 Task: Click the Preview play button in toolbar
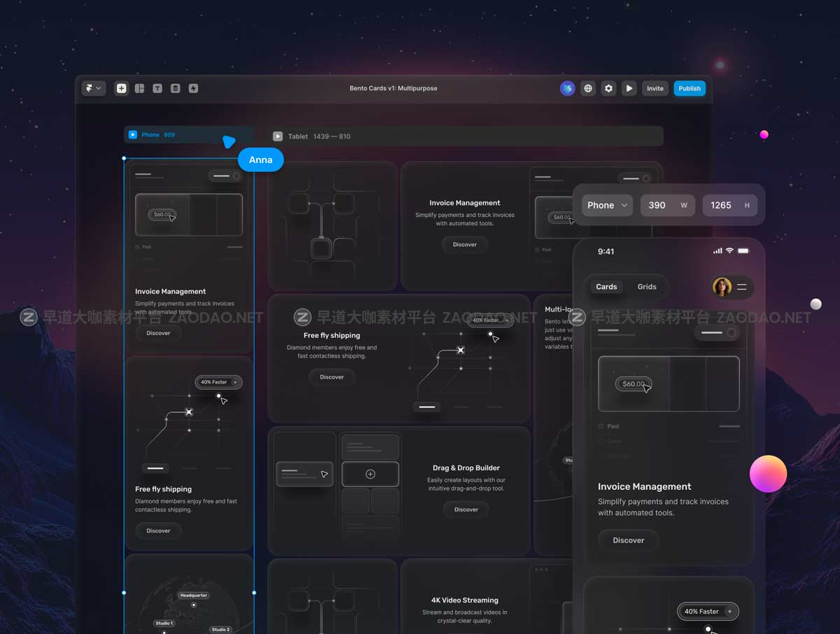[629, 88]
